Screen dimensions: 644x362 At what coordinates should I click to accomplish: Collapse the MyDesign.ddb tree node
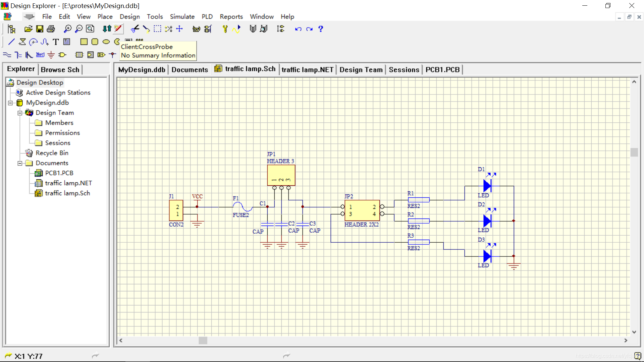tap(10, 103)
